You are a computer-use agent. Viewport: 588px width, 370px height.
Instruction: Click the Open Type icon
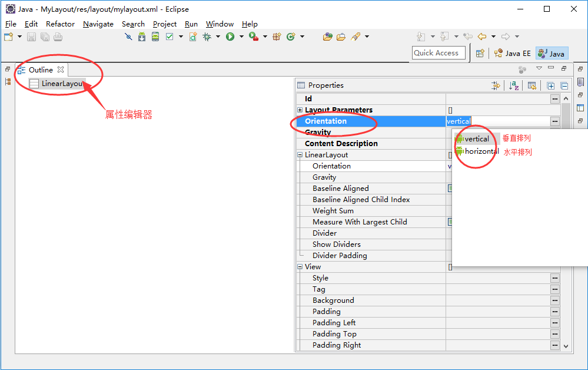[327, 37]
